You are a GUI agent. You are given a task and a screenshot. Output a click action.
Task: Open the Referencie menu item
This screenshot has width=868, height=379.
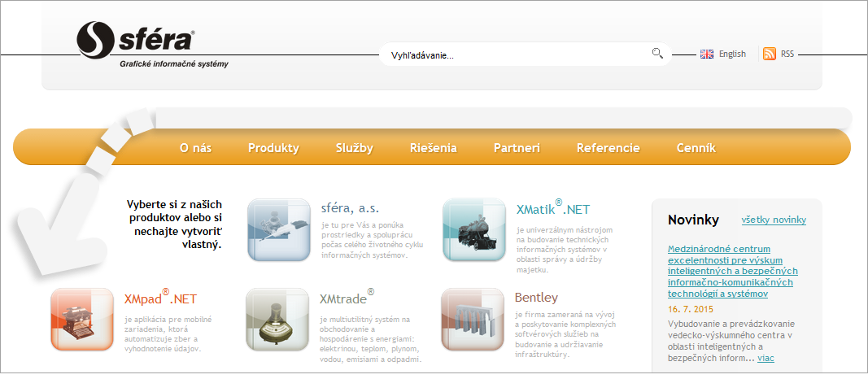[x=608, y=148]
